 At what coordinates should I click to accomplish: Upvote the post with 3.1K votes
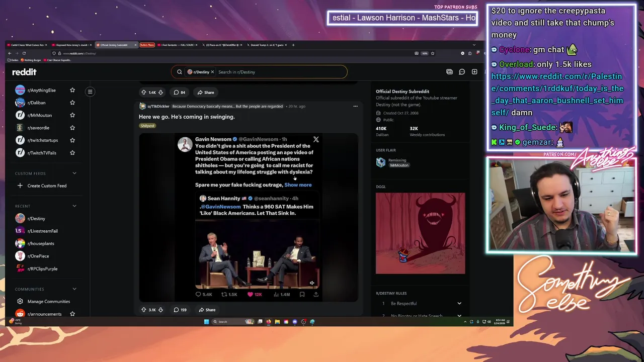143,310
